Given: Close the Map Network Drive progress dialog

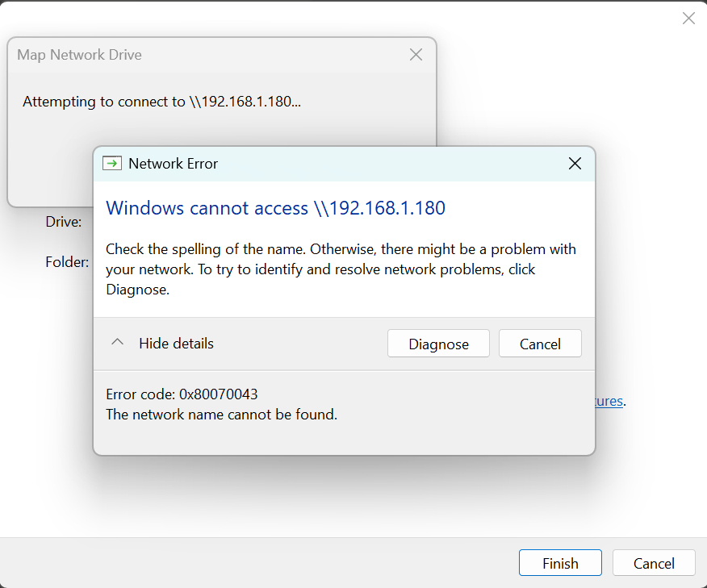Looking at the screenshot, I should pyautogui.click(x=416, y=55).
